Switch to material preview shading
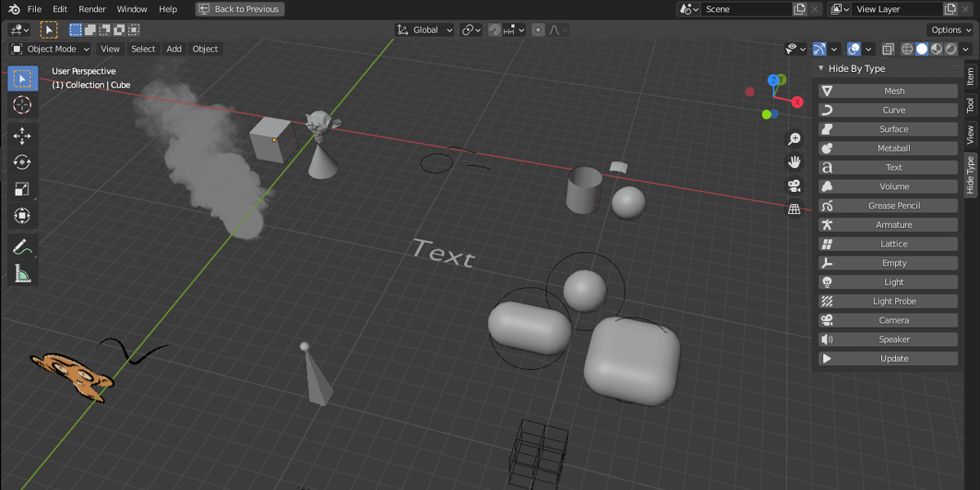This screenshot has height=490, width=980. [936, 49]
